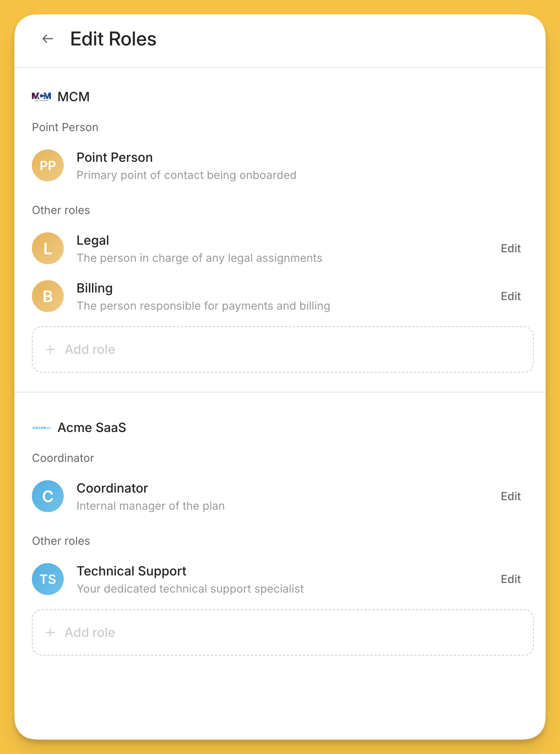Click the Acme SaaS company logo
The width and height of the screenshot is (560, 754).
(41, 428)
